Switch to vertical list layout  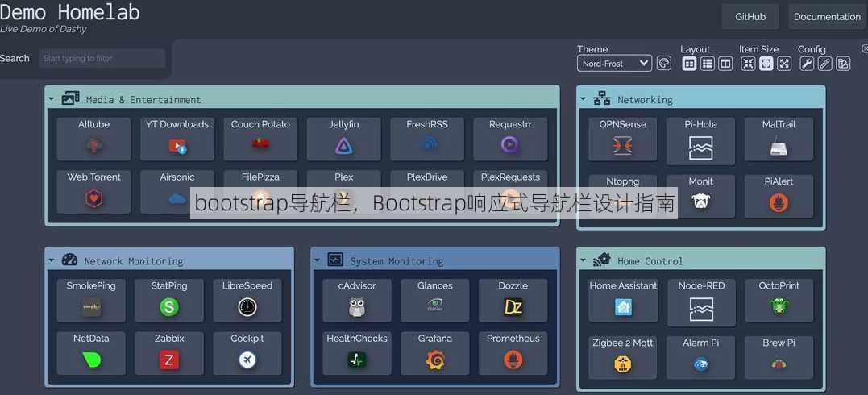708,64
